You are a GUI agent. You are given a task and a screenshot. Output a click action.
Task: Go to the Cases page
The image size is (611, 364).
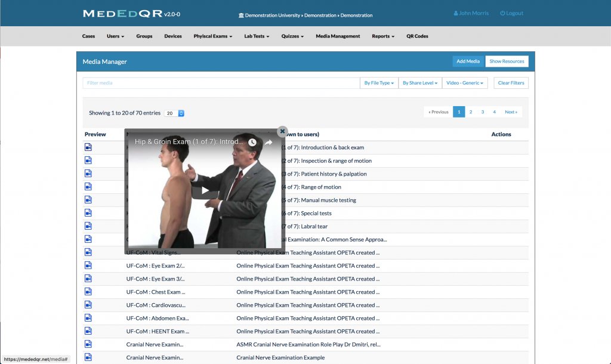pyautogui.click(x=88, y=36)
